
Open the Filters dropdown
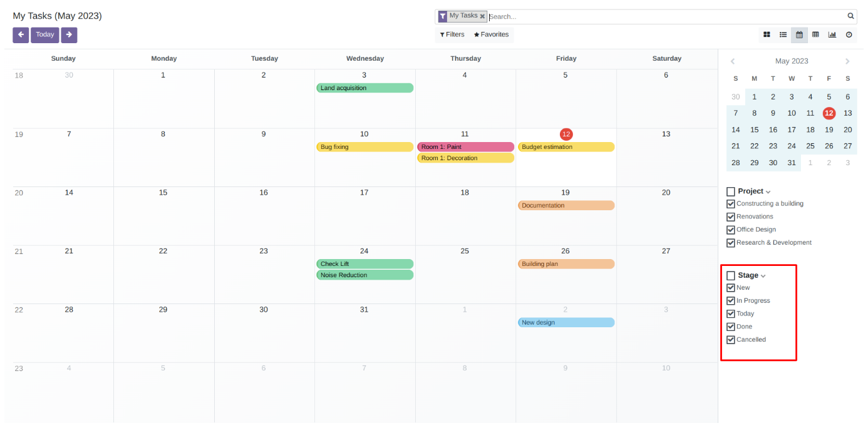tap(452, 35)
